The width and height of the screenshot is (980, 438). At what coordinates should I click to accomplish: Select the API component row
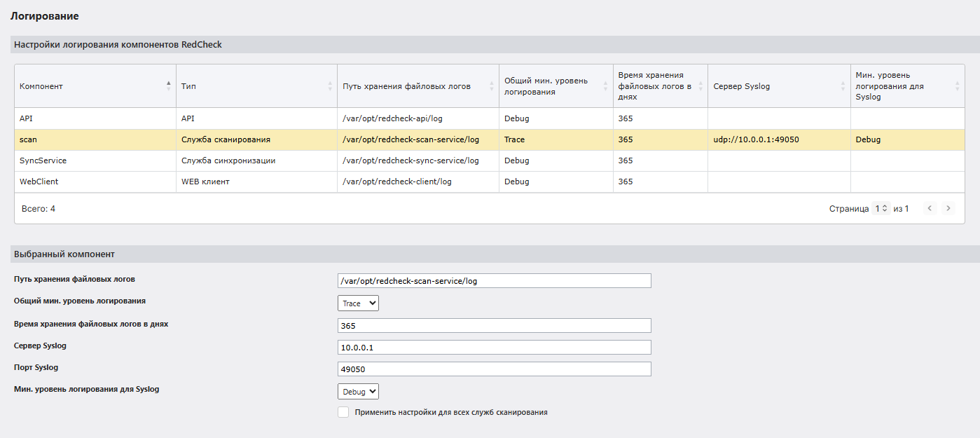[x=490, y=118]
